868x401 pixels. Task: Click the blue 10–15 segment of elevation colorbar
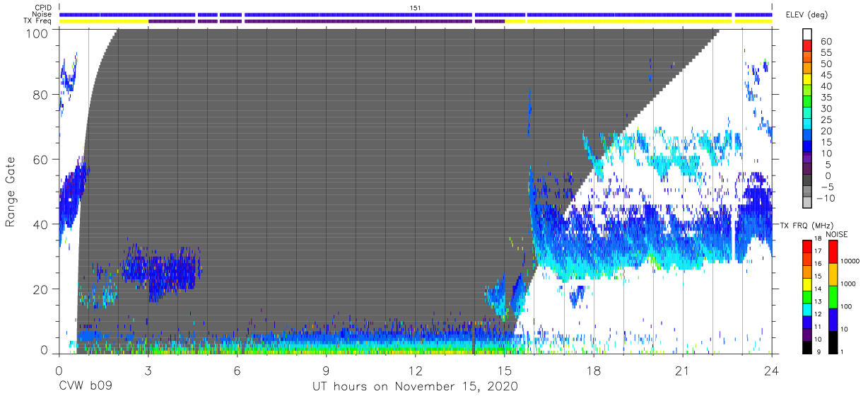pos(808,148)
